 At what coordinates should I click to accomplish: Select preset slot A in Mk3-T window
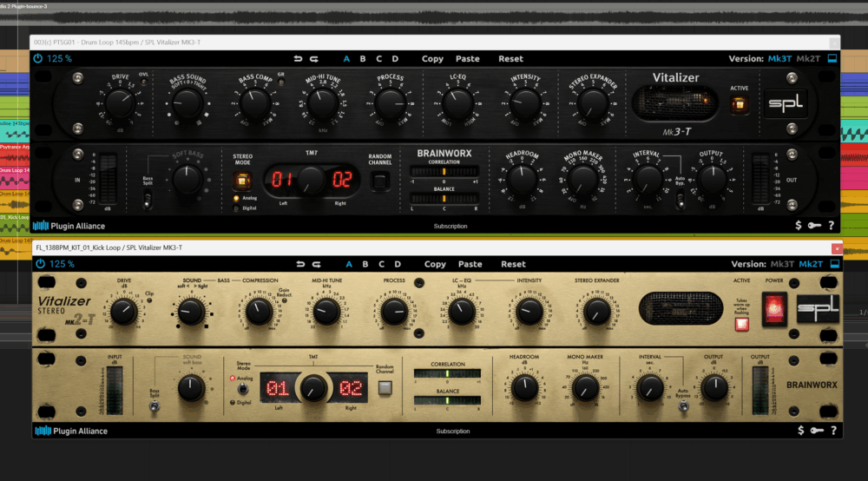(x=346, y=59)
